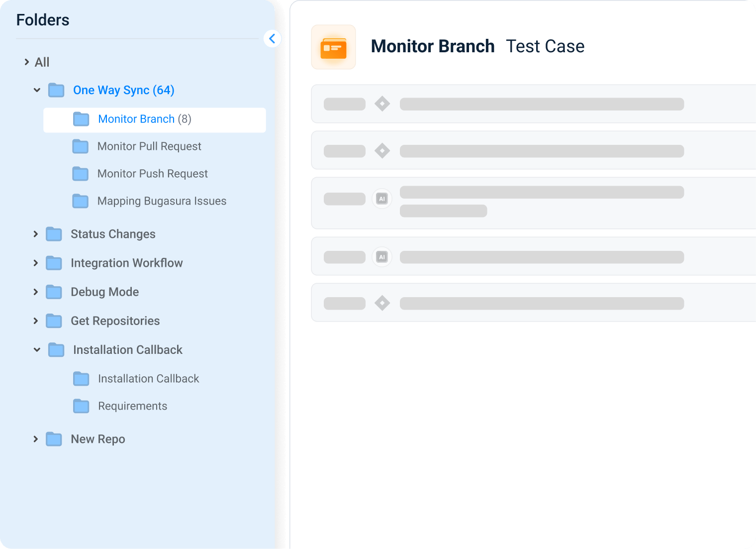This screenshot has height=549, width=756.
Task: Click the AI badge on the fourth test row
Action: (382, 257)
